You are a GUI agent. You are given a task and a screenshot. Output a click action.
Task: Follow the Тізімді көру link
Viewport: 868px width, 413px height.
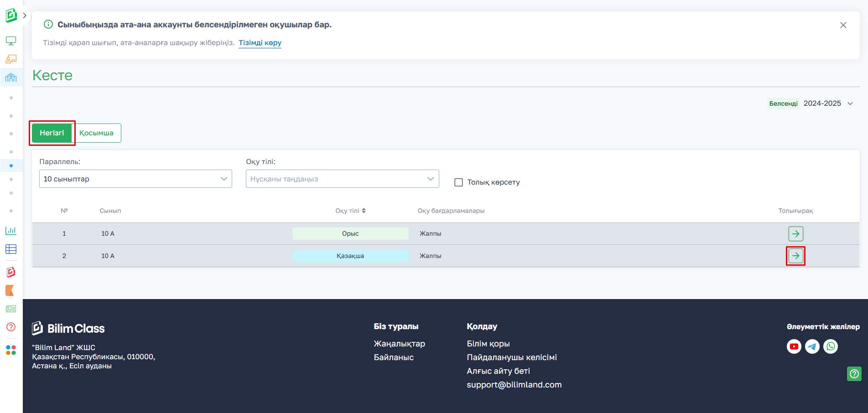[x=260, y=43]
